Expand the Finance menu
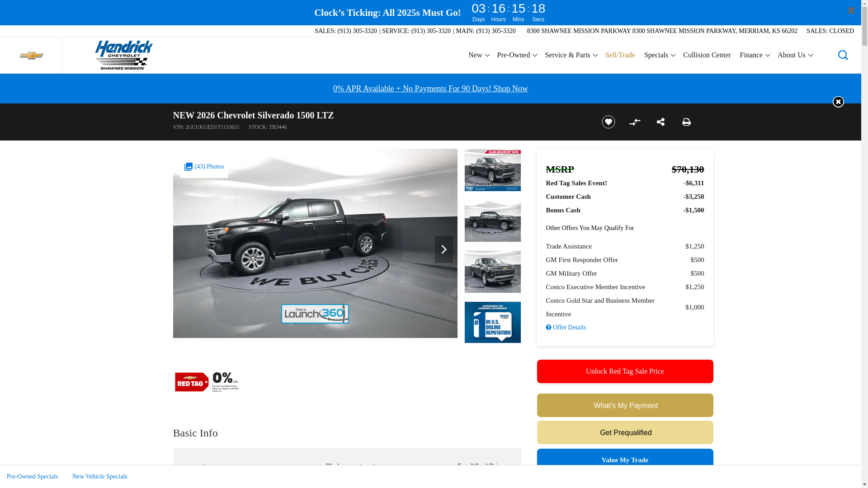This screenshot has width=868, height=488. (x=755, y=55)
